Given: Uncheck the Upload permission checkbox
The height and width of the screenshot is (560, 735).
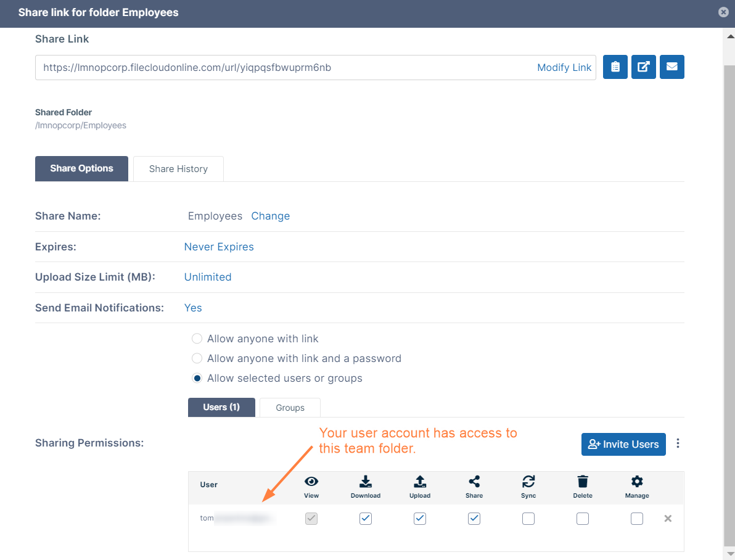Looking at the screenshot, I should coord(420,519).
